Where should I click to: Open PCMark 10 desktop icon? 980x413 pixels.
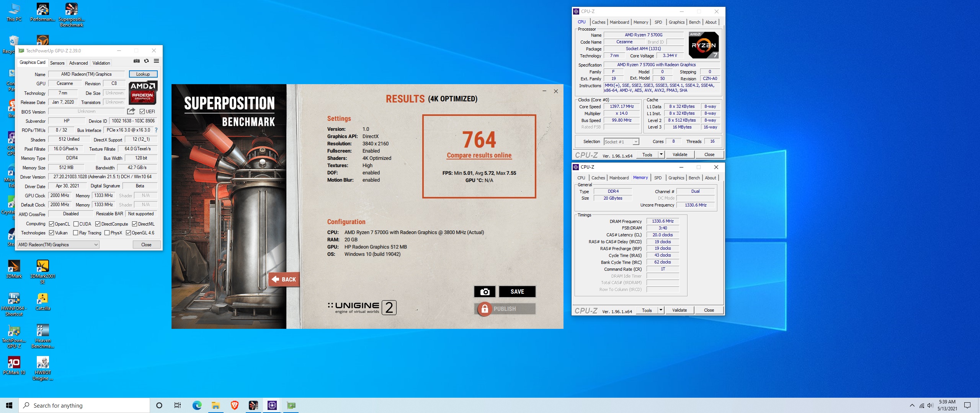(14, 366)
